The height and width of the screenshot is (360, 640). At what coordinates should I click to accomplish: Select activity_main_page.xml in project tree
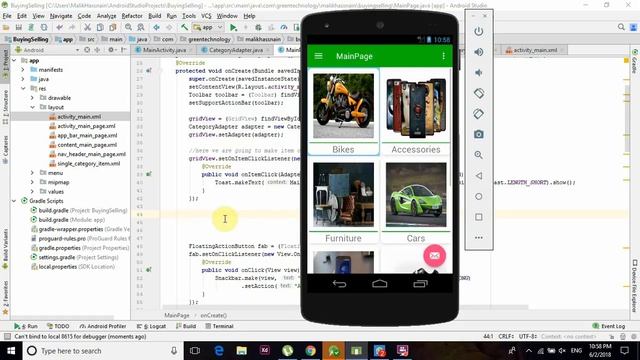point(86,126)
